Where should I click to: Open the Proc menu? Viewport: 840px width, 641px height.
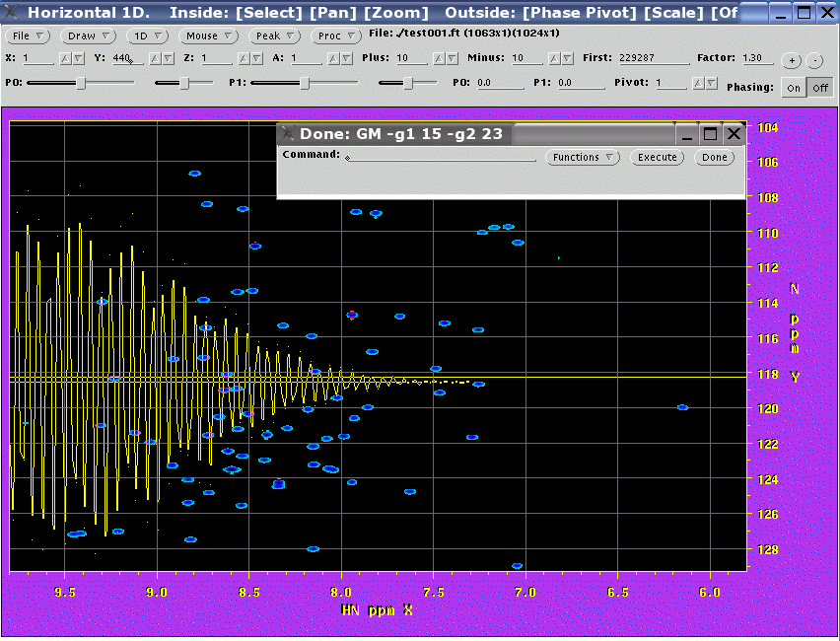336,36
